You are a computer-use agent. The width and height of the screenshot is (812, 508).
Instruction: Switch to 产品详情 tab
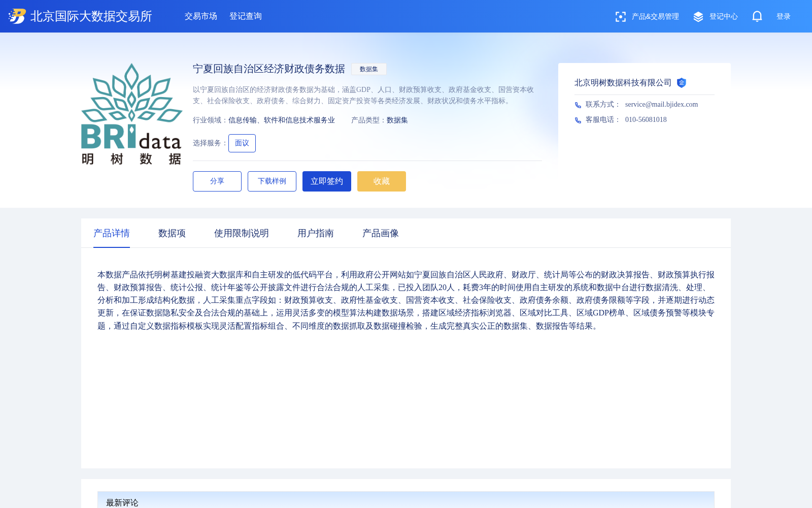pyautogui.click(x=112, y=233)
